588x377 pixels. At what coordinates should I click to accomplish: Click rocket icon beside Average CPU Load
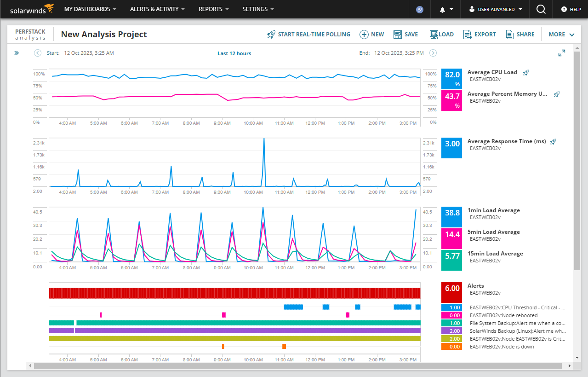point(526,72)
